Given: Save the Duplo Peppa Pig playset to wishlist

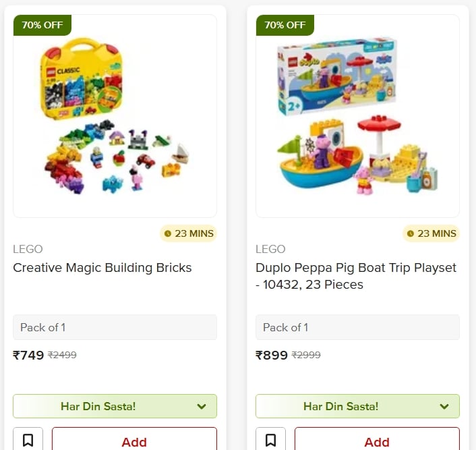Looking at the screenshot, I should pos(270,440).
